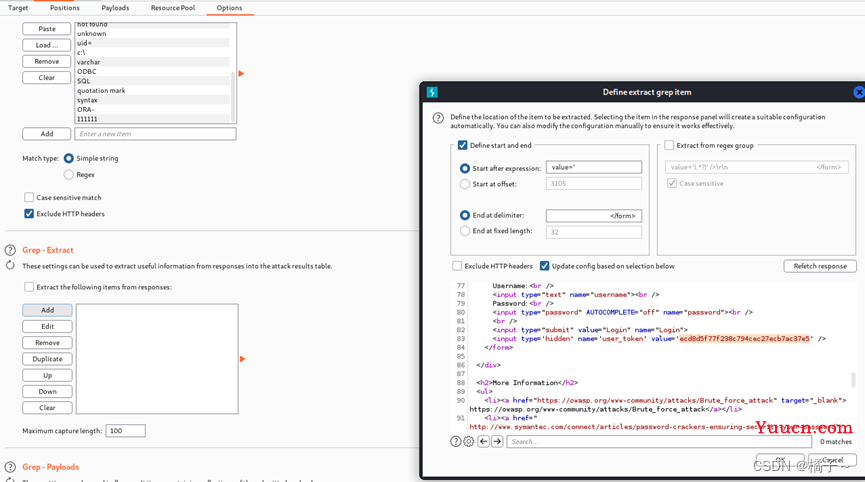Click the Burp logo icon in dialog title
This screenshot has width=865, height=482.
(x=432, y=92)
